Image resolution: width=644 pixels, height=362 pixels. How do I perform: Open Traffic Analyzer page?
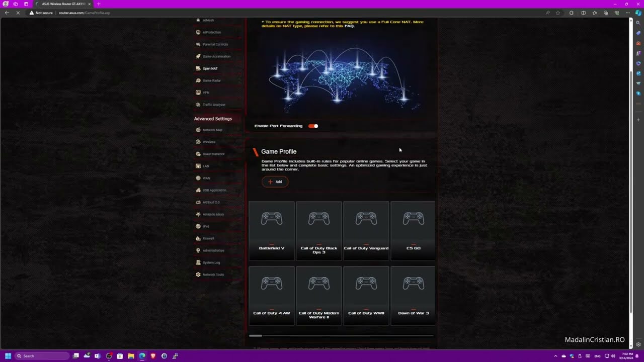214,105
